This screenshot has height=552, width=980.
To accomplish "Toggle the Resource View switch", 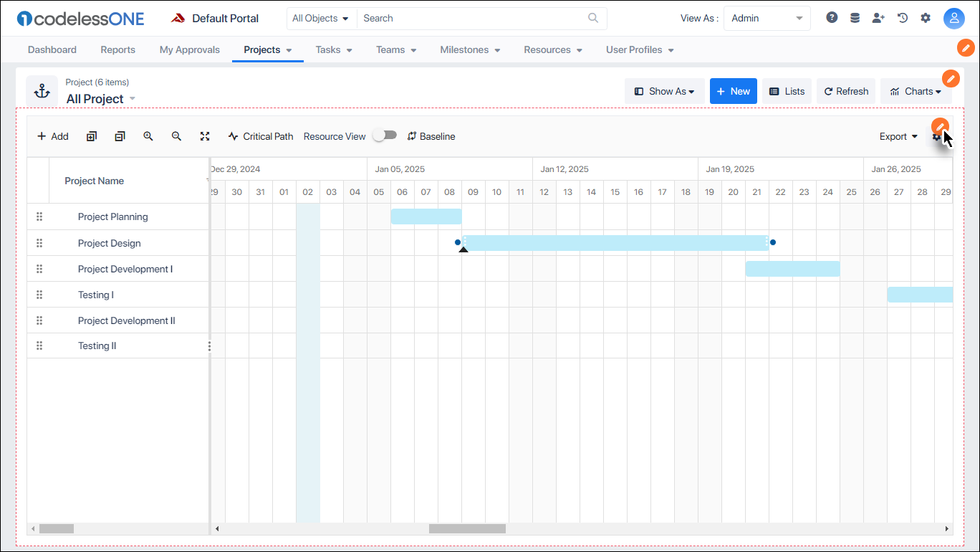I will pos(385,135).
